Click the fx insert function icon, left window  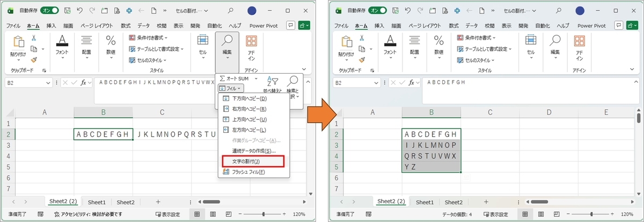(x=83, y=82)
